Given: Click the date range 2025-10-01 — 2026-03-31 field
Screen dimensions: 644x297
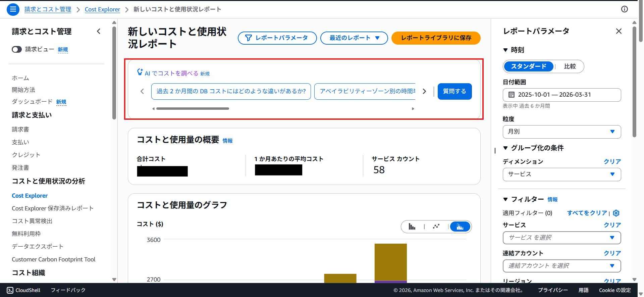Looking at the screenshot, I should coord(562,95).
